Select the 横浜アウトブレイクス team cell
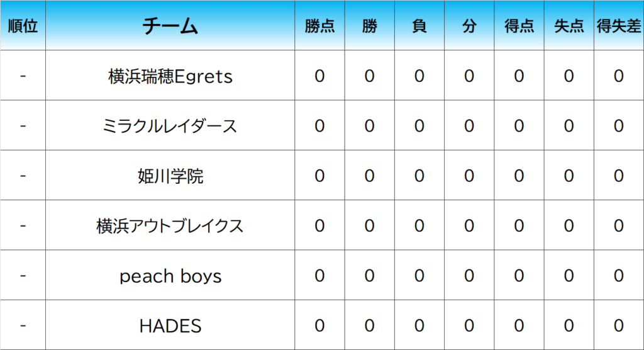The width and height of the screenshot is (644, 350). (x=170, y=226)
